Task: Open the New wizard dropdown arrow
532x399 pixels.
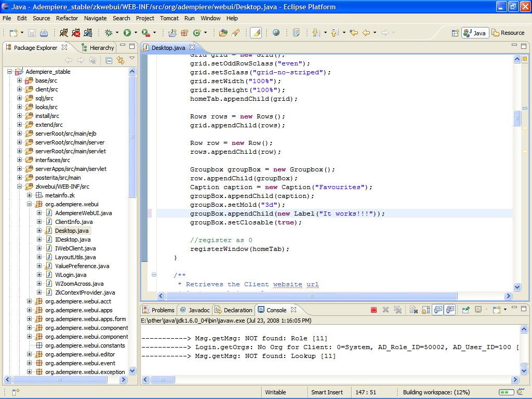Action: 22,33
